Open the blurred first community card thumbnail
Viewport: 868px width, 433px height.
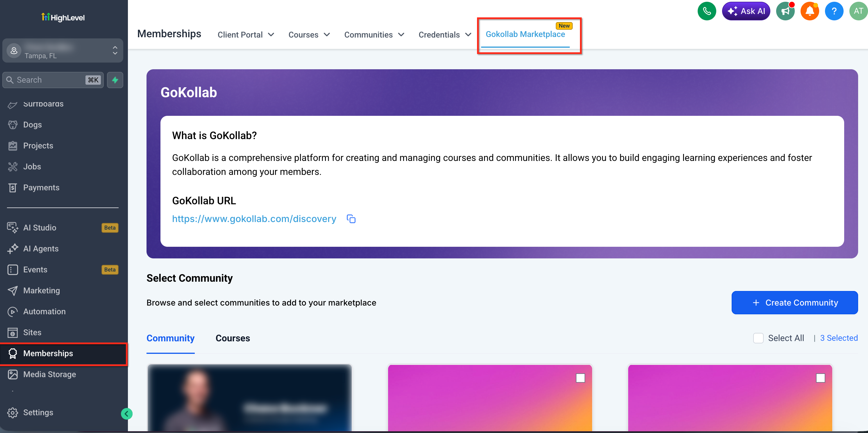pos(250,398)
